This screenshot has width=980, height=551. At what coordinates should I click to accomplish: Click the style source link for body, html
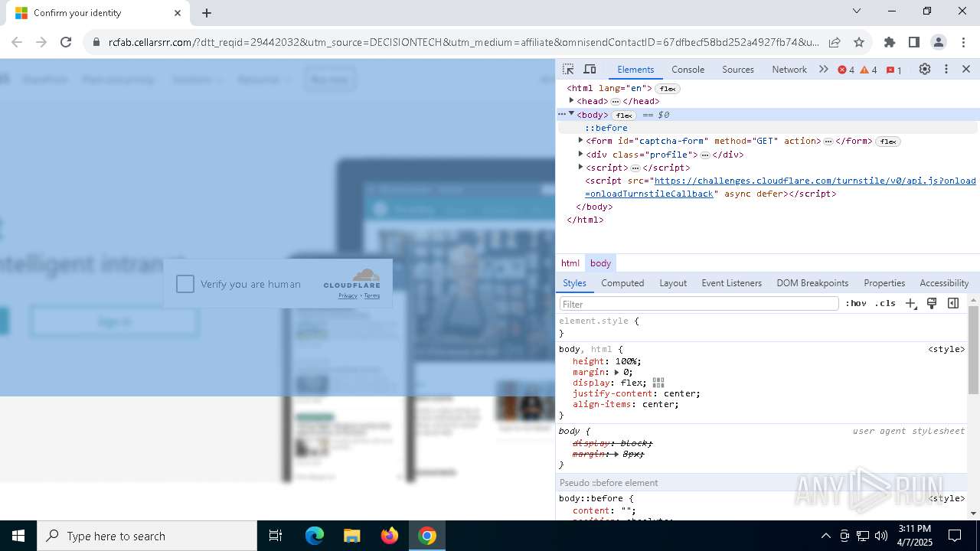(x=946, y=349)
